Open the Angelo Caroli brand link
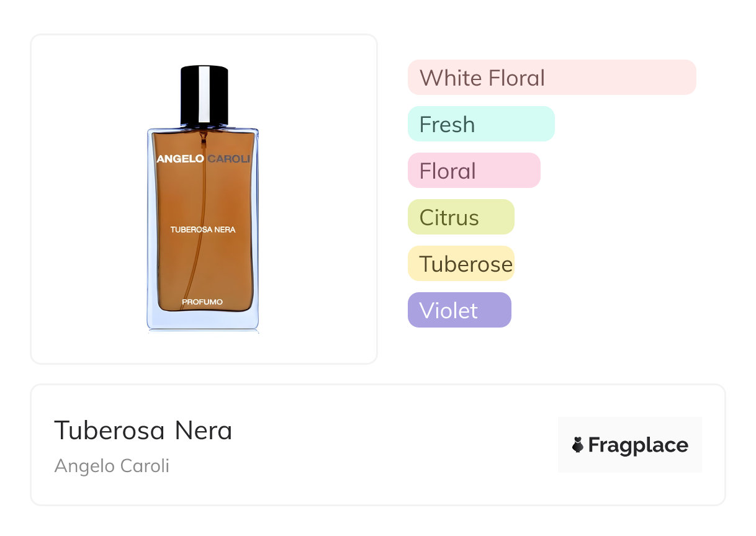This screenshot has width=756, height=536. (112, 466)
